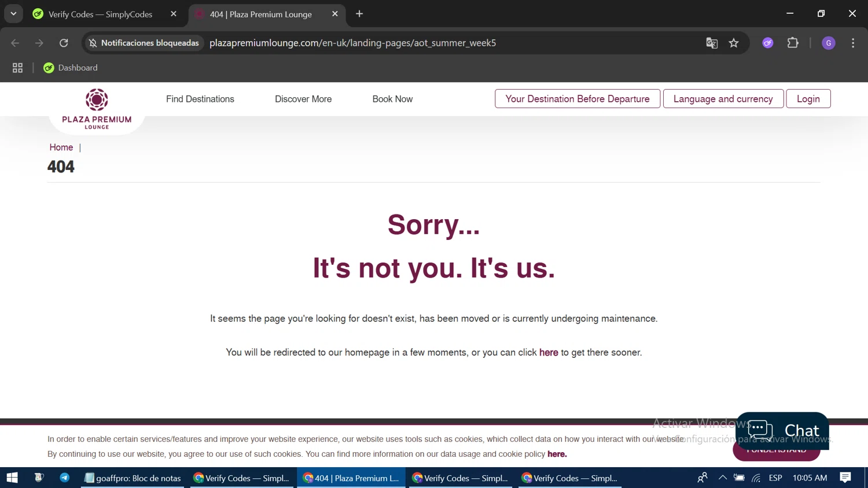868x488 pixels.
Task: Open the apps grid in bookmarks bar
Action: [17, 68]
